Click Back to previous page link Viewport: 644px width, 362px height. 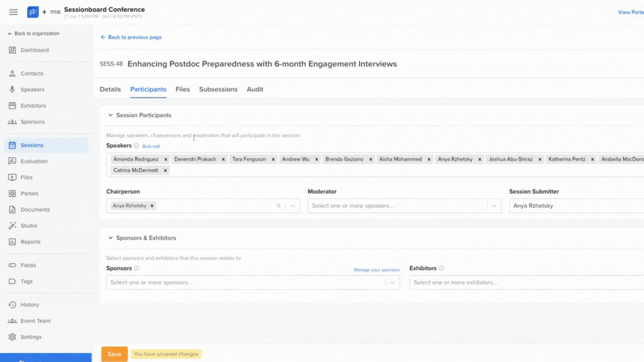(131, 37)
